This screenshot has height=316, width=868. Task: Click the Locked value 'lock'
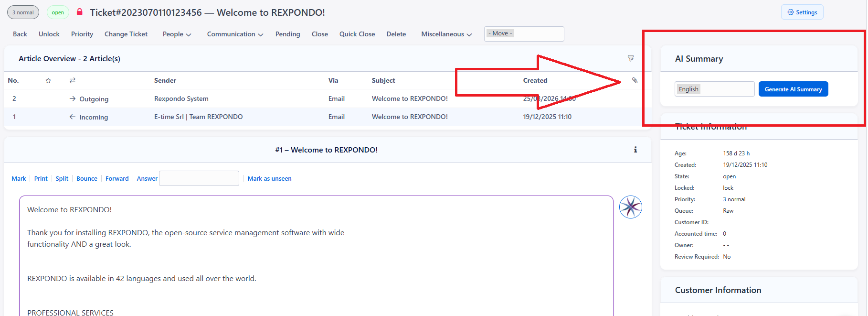728,188
